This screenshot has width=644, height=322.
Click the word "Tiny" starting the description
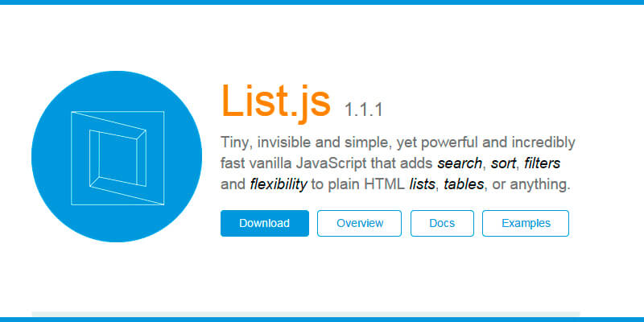coord(236,142)
